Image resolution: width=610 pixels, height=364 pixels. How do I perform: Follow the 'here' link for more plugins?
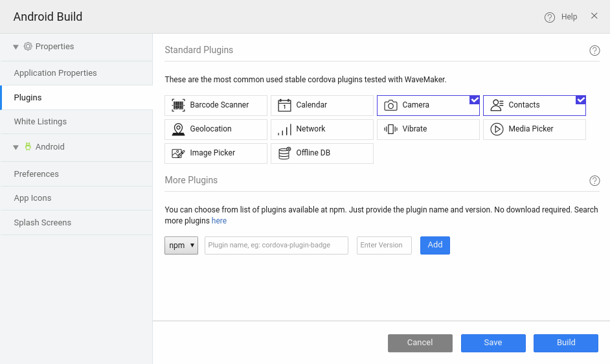click(x=219, y=221)
